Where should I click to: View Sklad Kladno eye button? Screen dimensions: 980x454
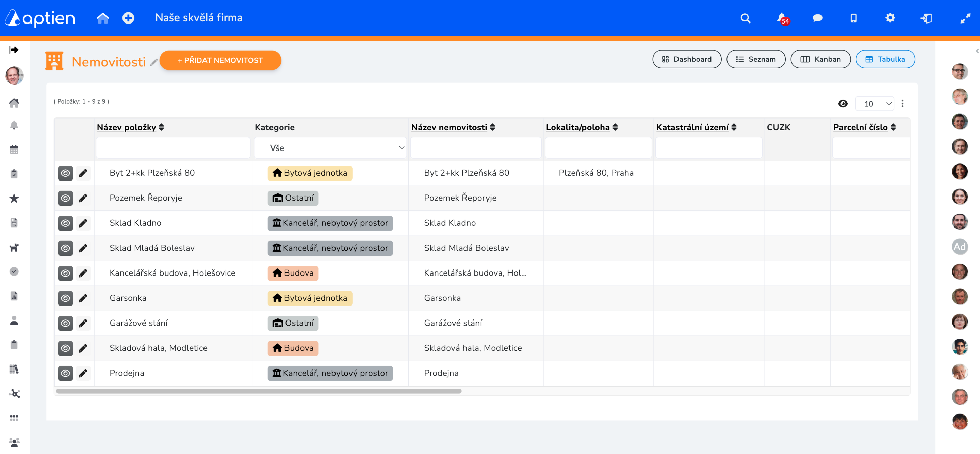coord(65,223)
